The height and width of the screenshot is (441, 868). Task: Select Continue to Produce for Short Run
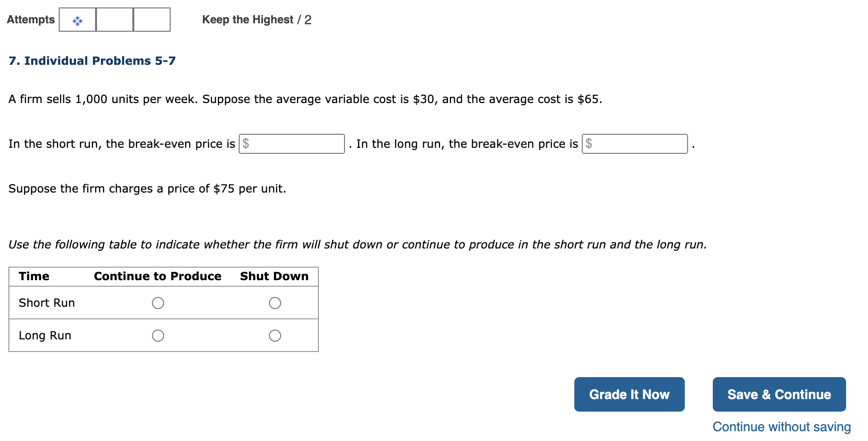(158, 303)
